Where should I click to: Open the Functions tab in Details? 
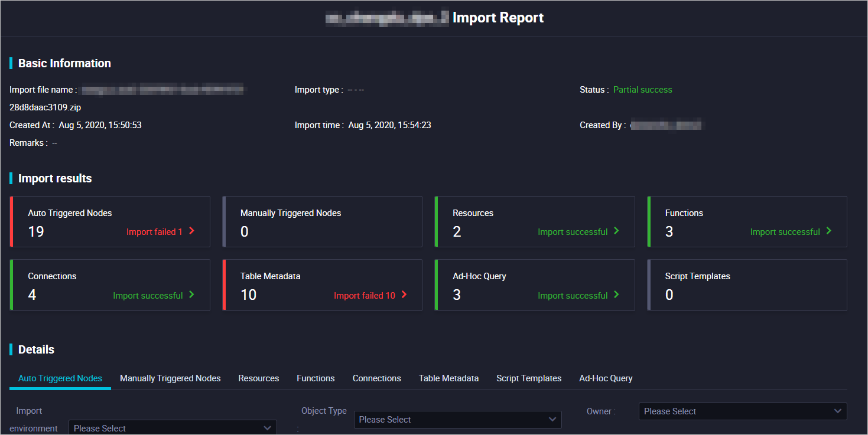click(x=316, y=378)
